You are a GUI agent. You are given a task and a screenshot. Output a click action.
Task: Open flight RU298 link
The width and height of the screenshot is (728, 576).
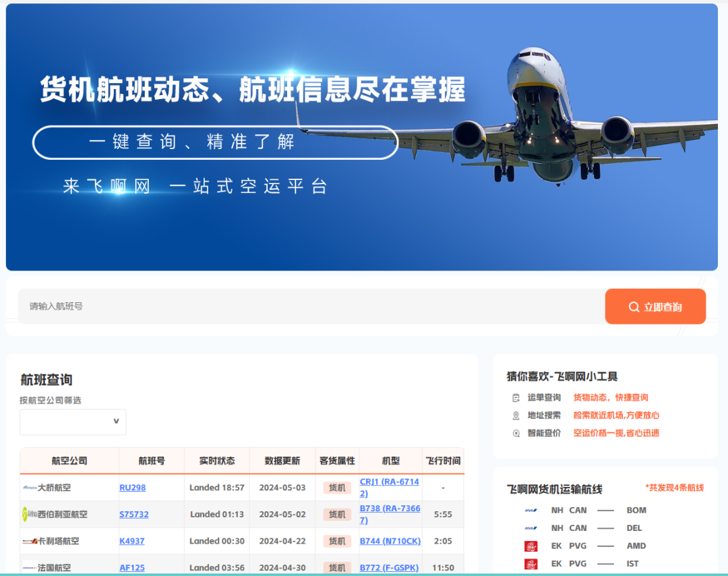tap(132, 488)
